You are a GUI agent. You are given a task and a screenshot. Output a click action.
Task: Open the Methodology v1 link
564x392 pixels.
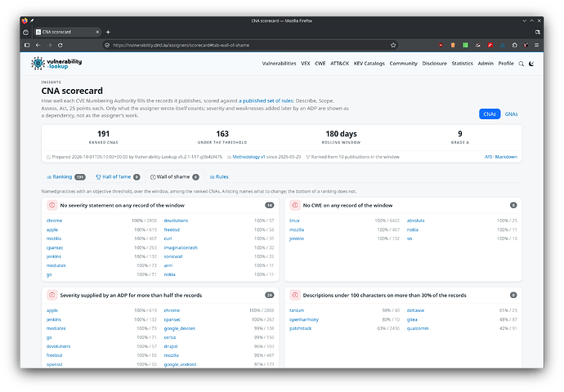(248, 157)
